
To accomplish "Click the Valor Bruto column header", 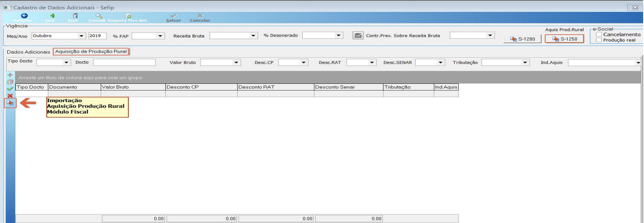I will (x=133, y=87).
